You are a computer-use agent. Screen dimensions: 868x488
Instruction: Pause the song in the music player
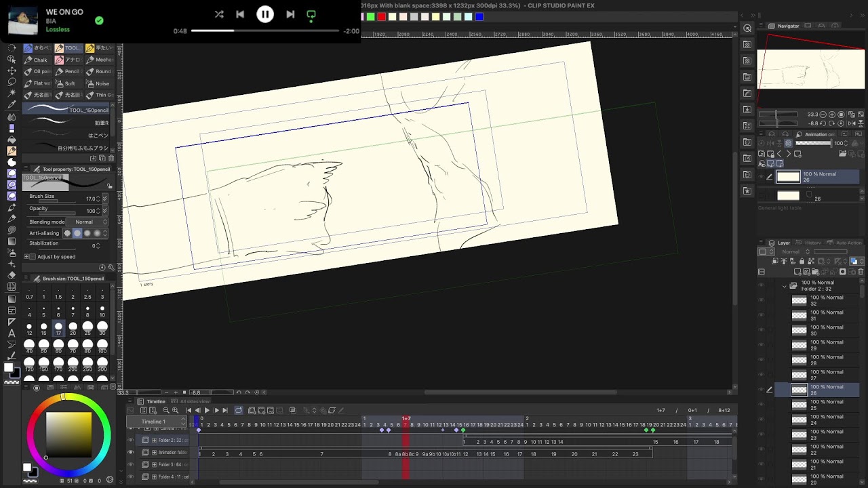pos(265,14)
